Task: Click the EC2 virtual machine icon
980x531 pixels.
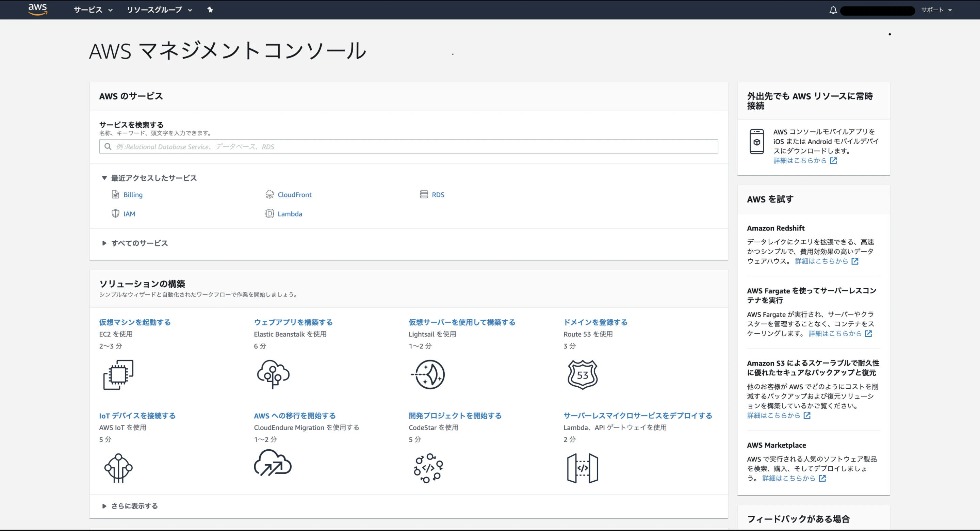Action: tap(118, 374)
